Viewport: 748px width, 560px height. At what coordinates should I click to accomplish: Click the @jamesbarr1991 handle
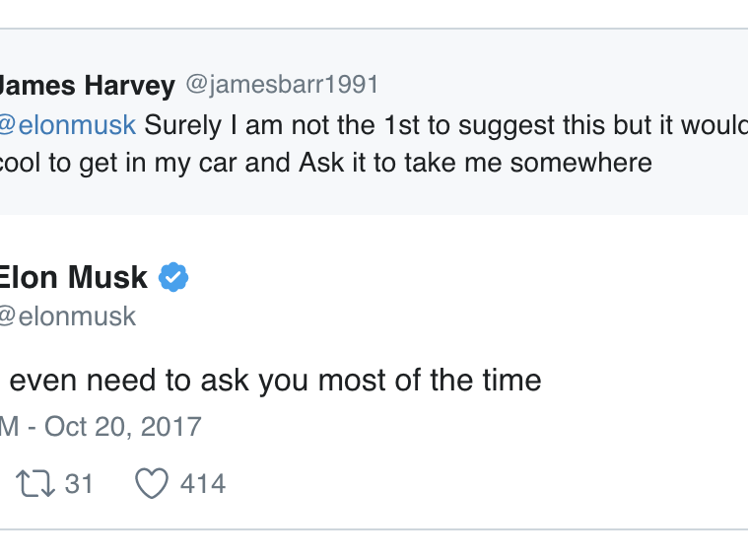tap(282, 85)
